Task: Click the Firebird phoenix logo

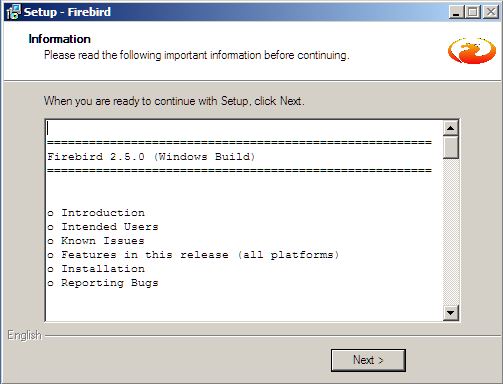Action: pyautogui.click(x=472, y=50)
